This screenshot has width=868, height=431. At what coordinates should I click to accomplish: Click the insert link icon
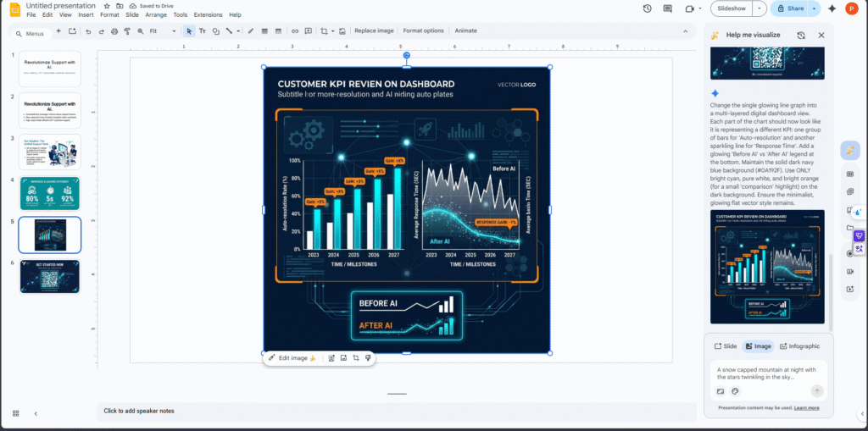click(295, 31)
